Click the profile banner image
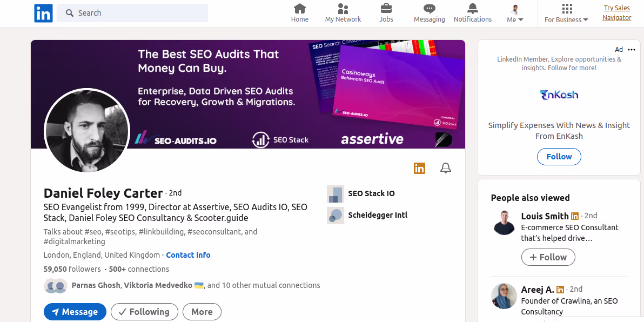644x322 pixels. coord(247,94)
